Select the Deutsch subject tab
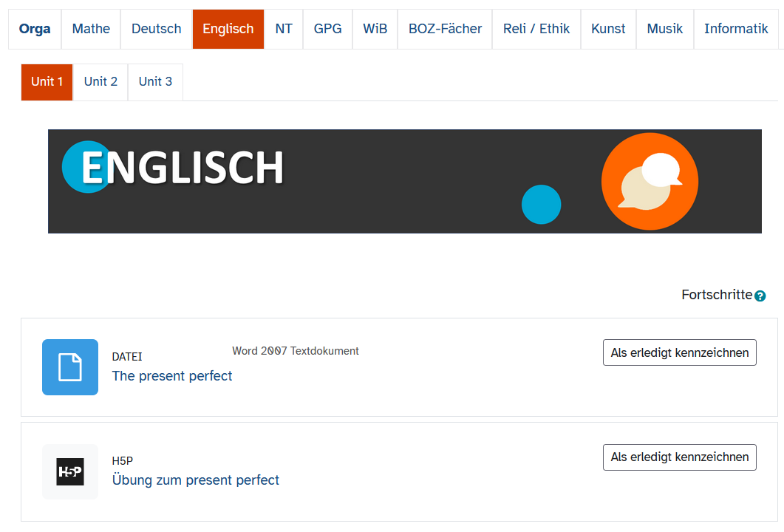The width and height of the screenshot is (784, 532). tap(156, 29)
